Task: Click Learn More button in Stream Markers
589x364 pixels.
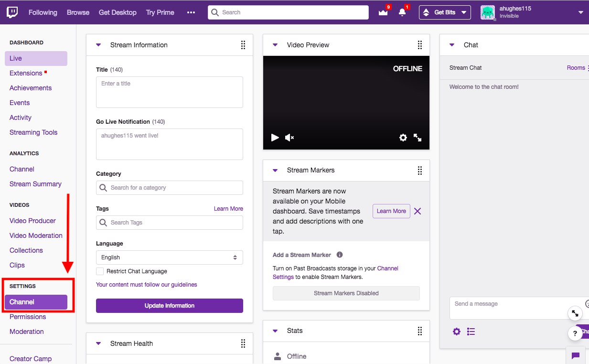Action: coord(391,211)
